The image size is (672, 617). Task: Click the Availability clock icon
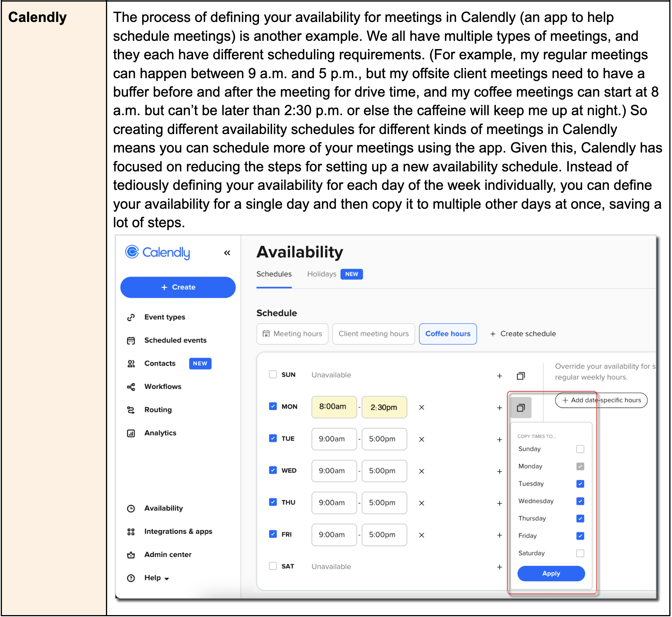(131, 508)
